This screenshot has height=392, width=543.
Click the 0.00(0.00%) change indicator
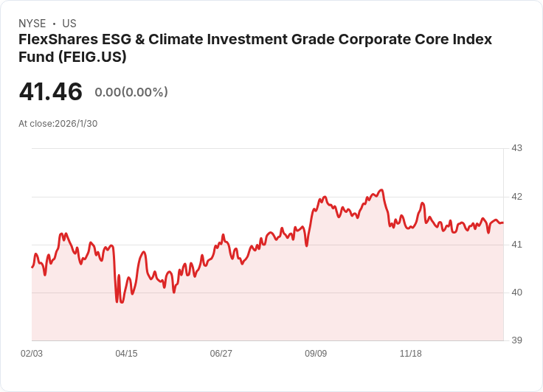point(131,92)
